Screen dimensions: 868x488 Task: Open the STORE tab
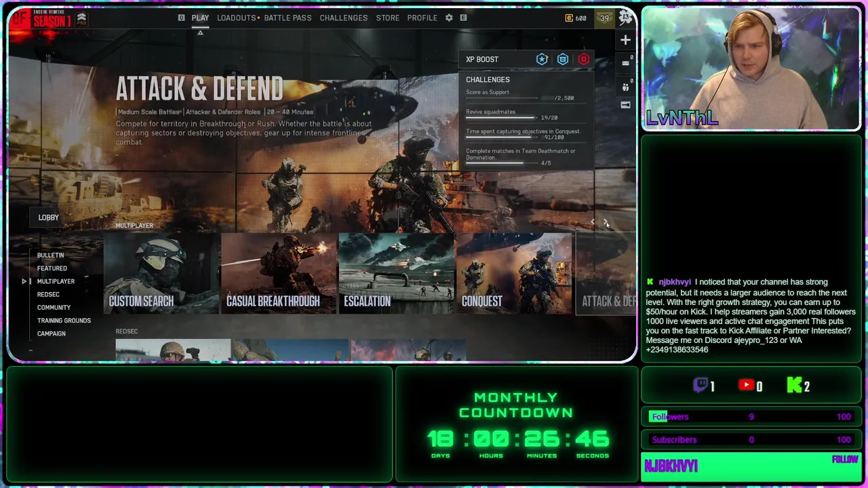pyautogui.click(x=388, y=18)
